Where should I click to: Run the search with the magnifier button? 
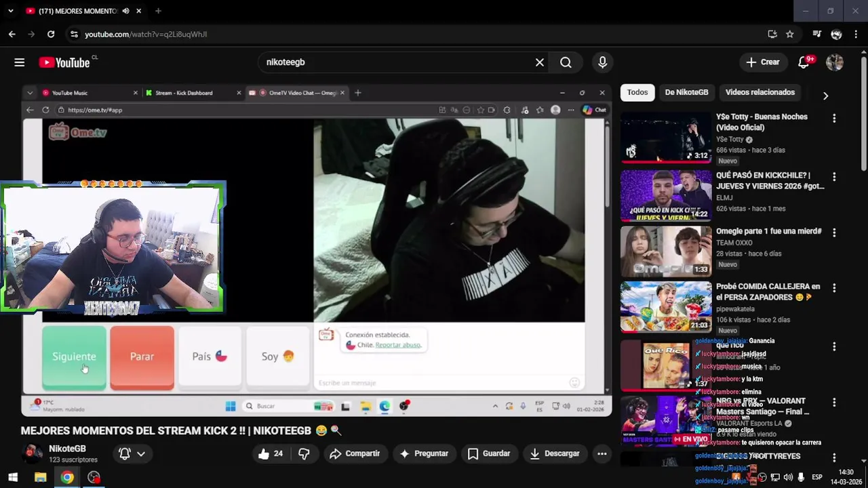(x=566, y=62)
